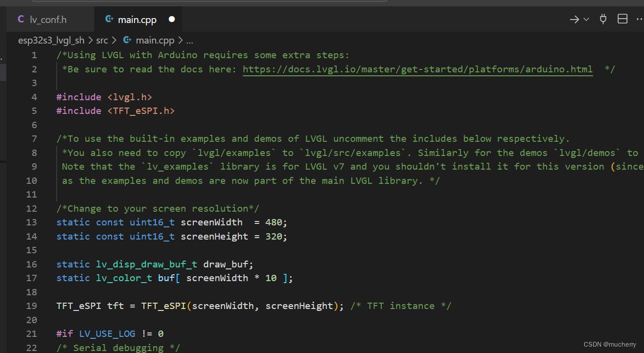Click lv_color_t type on line 17
This screenshot has height=353, width=644.
point(124,278)
